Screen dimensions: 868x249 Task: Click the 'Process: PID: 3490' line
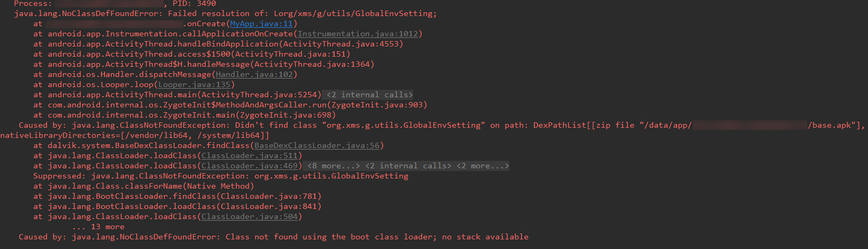[115, 4]
